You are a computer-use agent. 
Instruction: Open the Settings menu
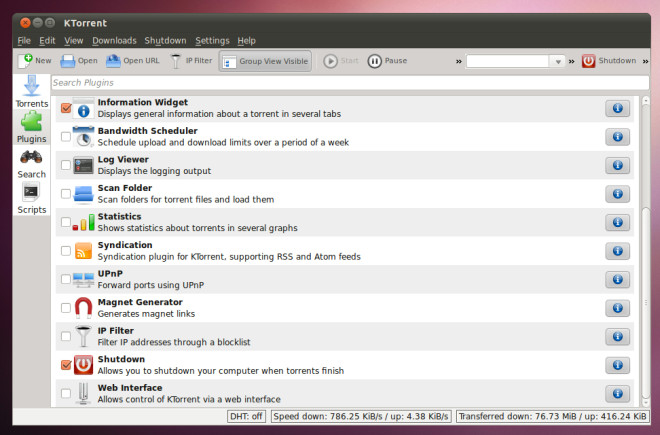point(212,41)
